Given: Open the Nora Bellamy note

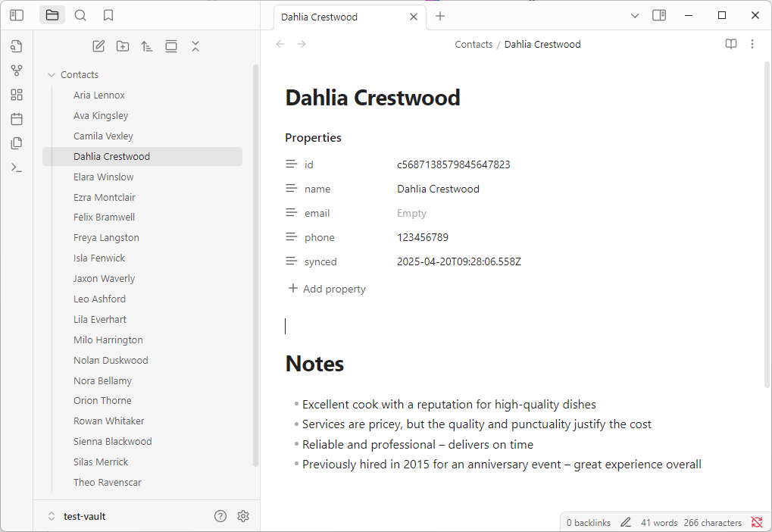Looking at the screenshot, I should 102,380.
